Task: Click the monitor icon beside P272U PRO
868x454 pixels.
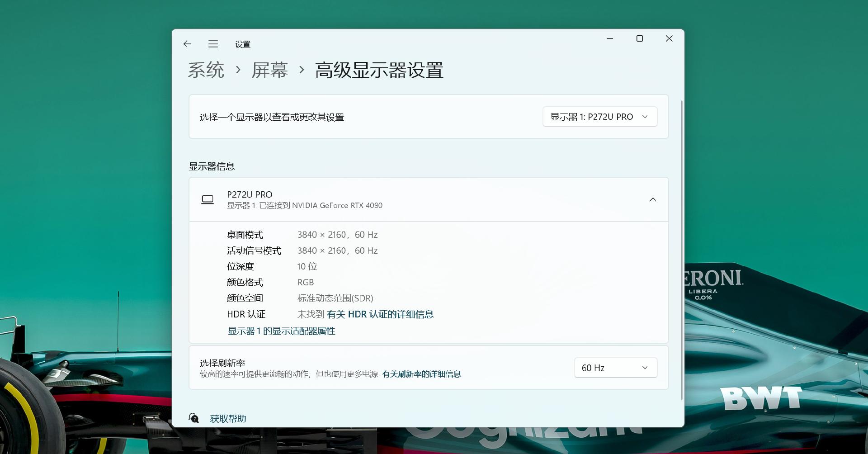Action: 208,199
